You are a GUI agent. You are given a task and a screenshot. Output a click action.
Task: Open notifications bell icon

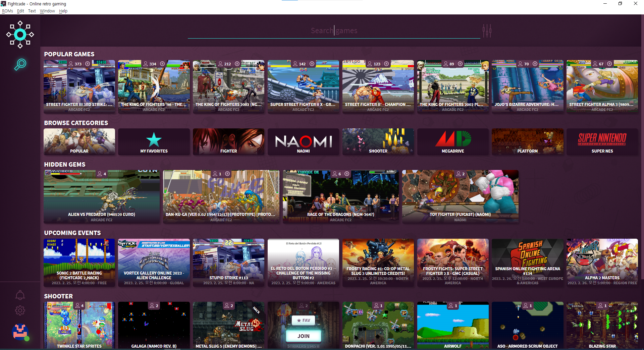[x=20, y=295]
